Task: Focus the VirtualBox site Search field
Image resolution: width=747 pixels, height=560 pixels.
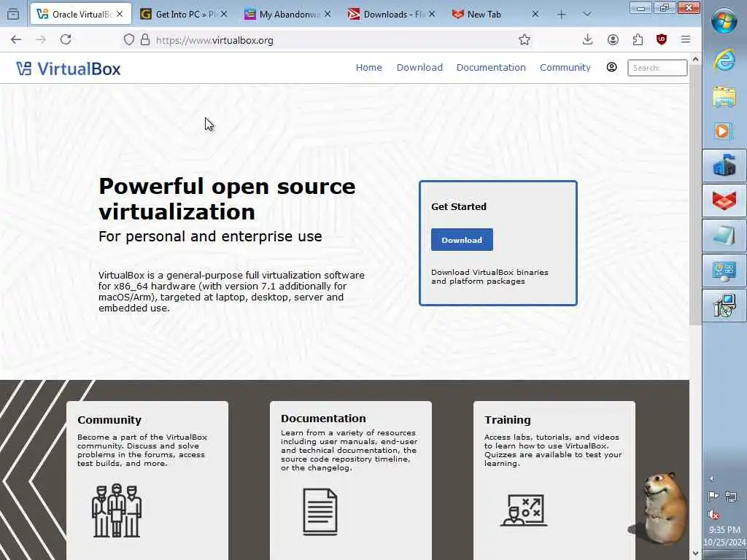Action: (x=657, y=68)
